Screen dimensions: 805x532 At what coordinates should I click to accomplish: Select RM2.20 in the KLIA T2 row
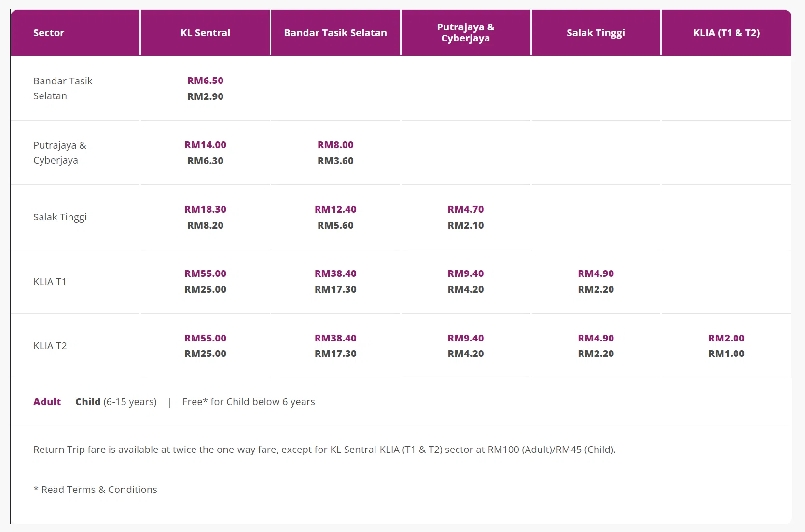pos(596,354)
